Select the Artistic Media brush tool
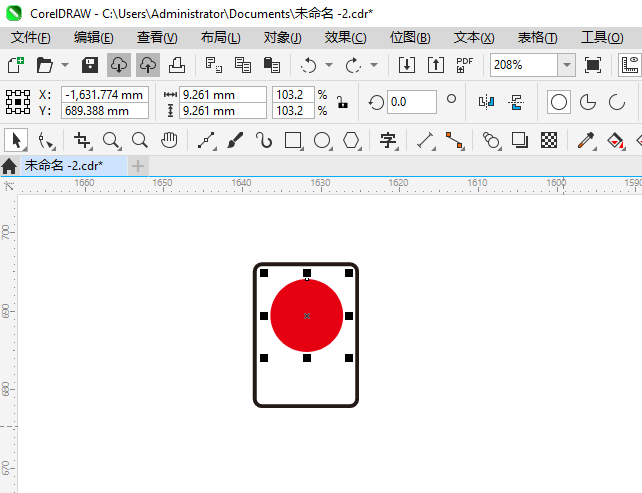Screen dimensions: 642x493 pyautogui.click(x=235, y=141)
